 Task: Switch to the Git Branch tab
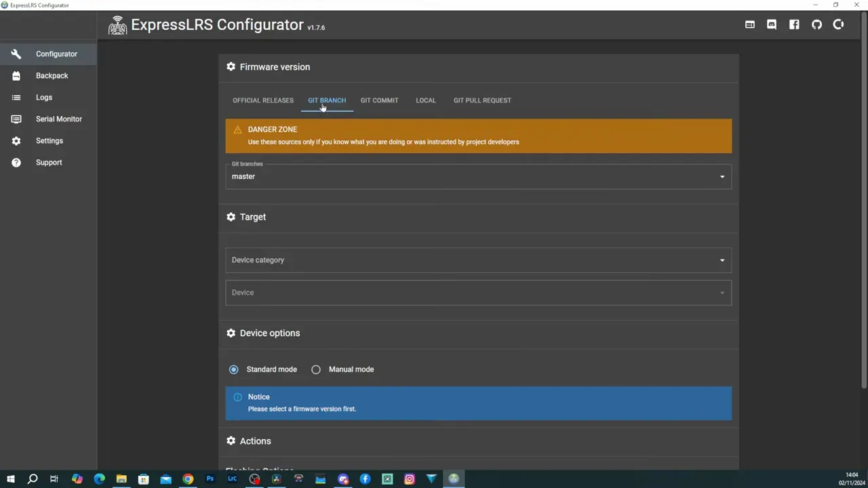click(327, 100)
